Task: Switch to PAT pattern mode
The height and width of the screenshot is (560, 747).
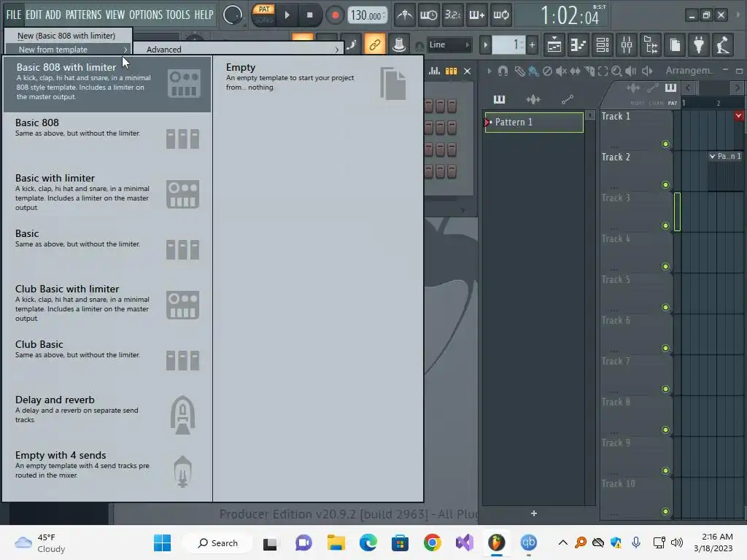Action: click(264, 9)
